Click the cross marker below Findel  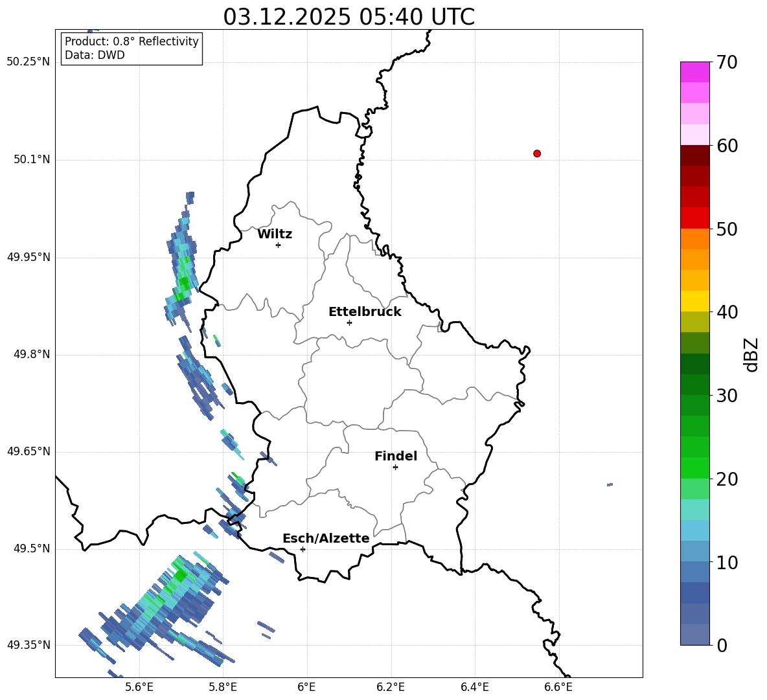pyautogui.click(x=395, y=468)
